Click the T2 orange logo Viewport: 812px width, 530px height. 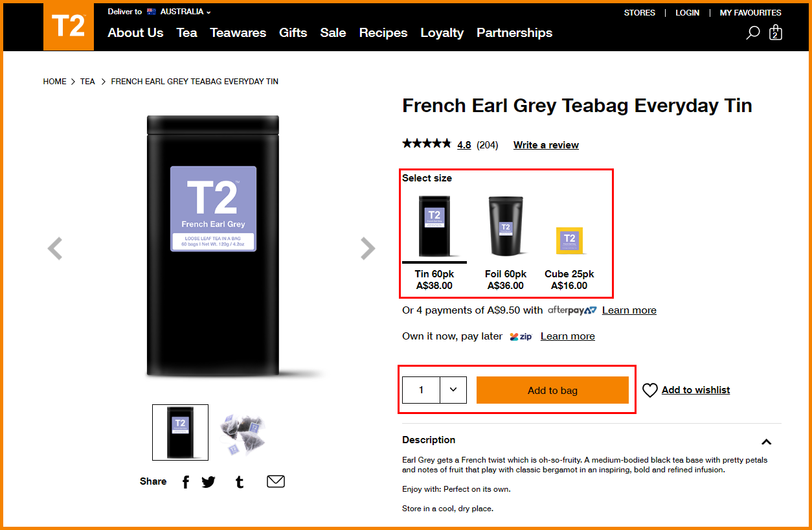(x=69, y=27)
